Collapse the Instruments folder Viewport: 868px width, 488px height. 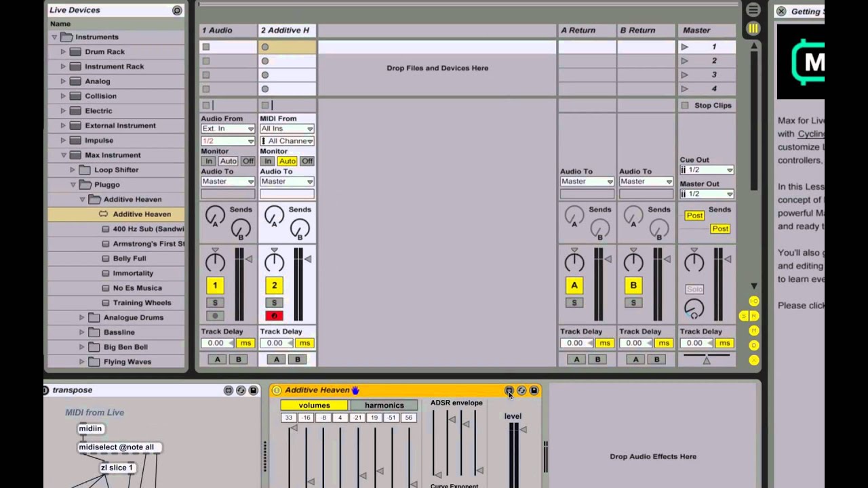tap(54, 37)
